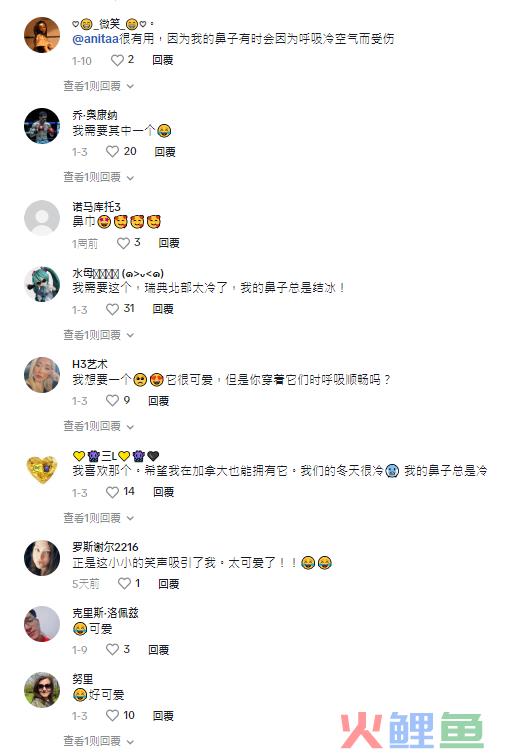Click the yellow heart avatar of 三L

42,469
